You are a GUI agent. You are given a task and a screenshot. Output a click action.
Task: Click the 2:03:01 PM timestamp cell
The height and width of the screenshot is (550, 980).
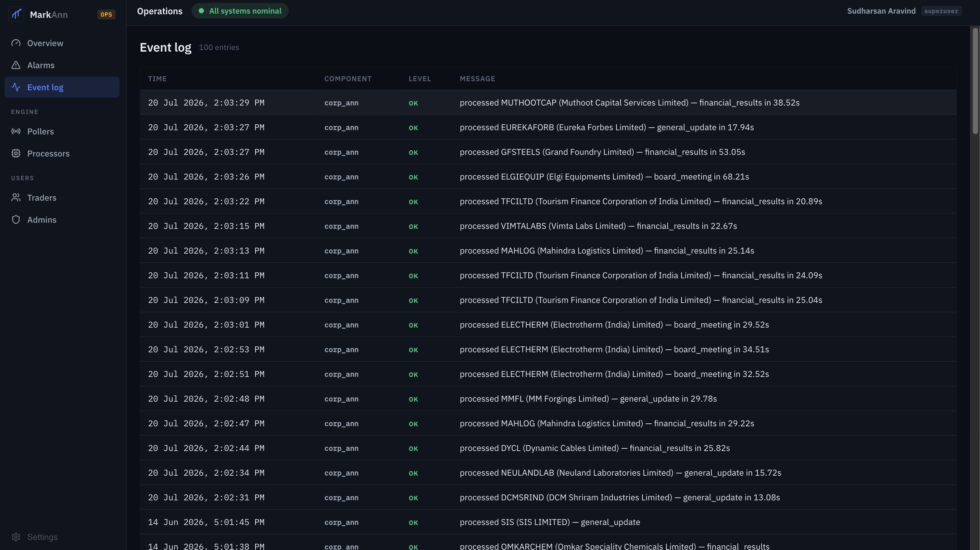pyautogui.click(x=206, y=325)
